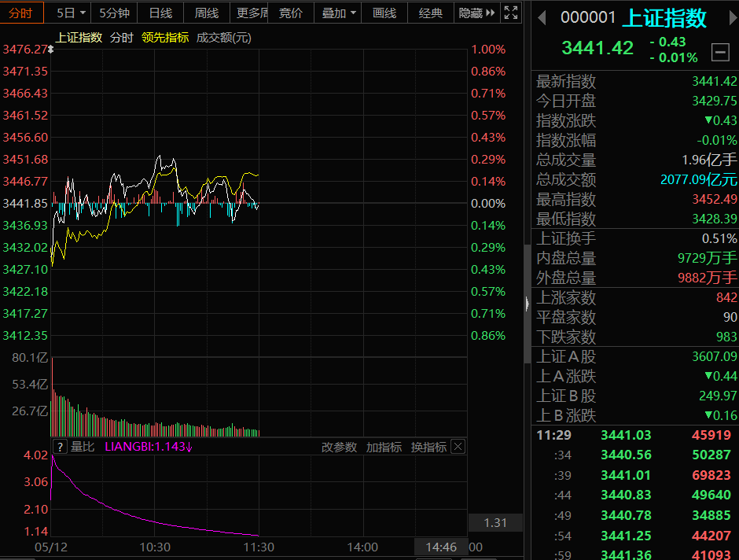Toggle 隐藏 to hide panels
This screenshot has width=739, height=560.
[x=477, y=13]
